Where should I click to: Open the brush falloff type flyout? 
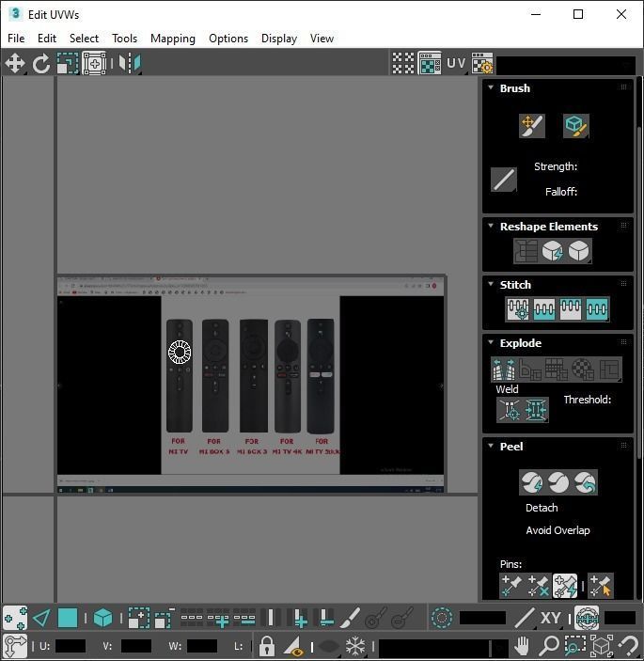pos(504,180)
